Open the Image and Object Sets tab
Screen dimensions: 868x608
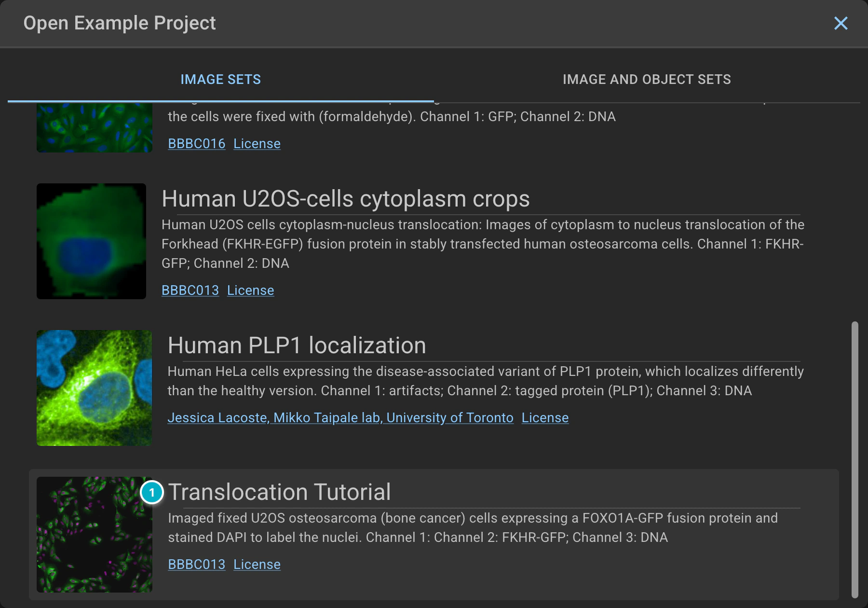click(647, 79)
